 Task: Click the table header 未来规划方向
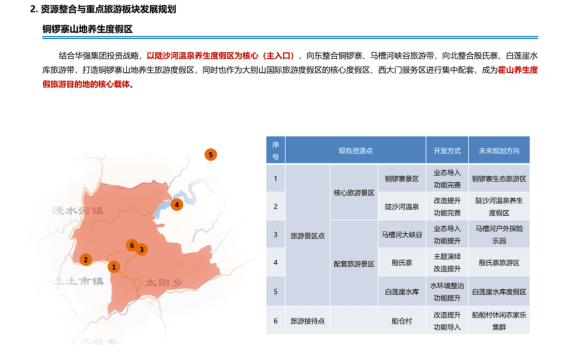[499, 150]
